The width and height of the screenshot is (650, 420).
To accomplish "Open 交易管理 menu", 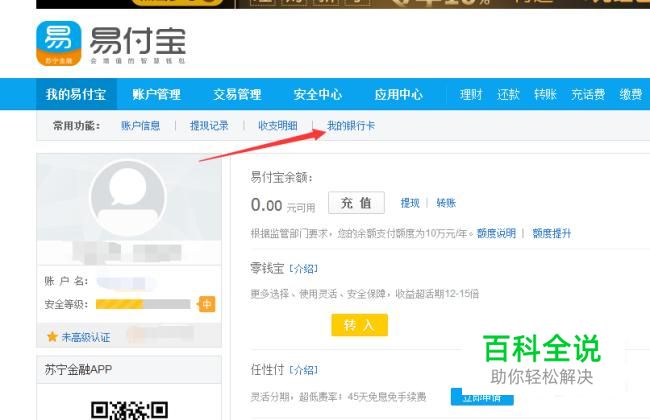I will point(237,95).
